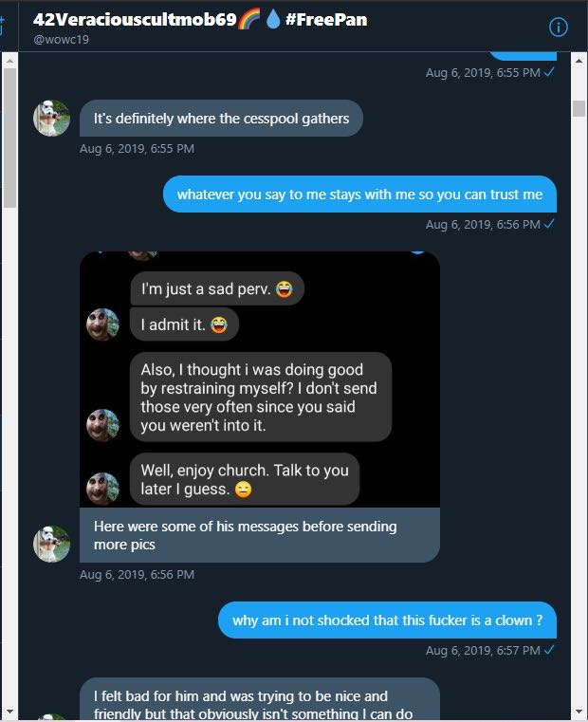Image resolution: width=588 pixels, height=722 pixels.
Task: Click the down arrow on left scrollbar
Action: click(x=9, y=712)
